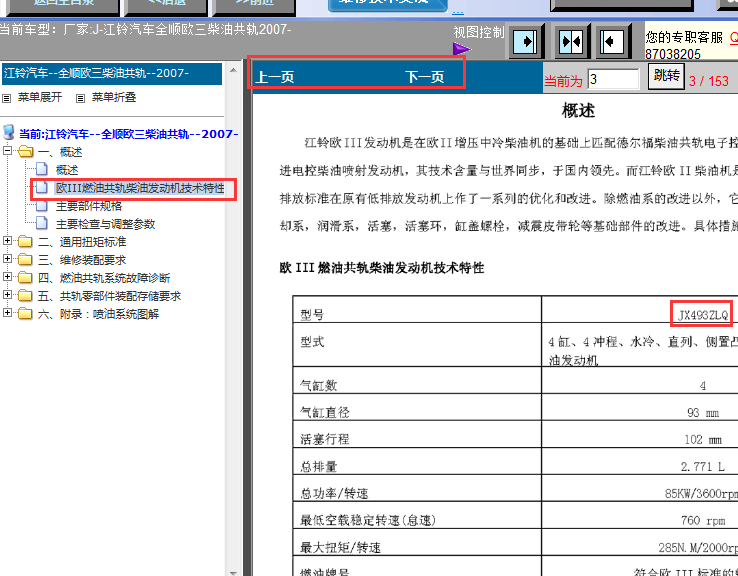
Task: Click 六、附录：喷油系统图解 folder label
Action: (98, 314)
